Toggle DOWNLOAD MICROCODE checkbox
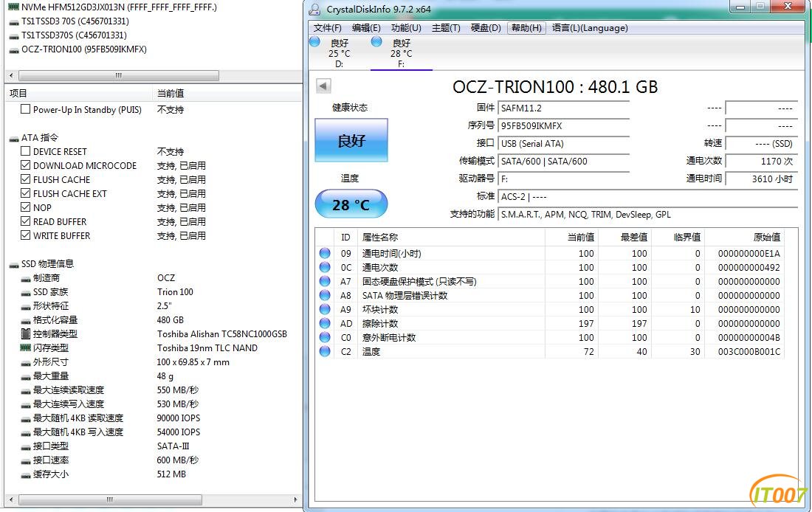 click(25, 165)
